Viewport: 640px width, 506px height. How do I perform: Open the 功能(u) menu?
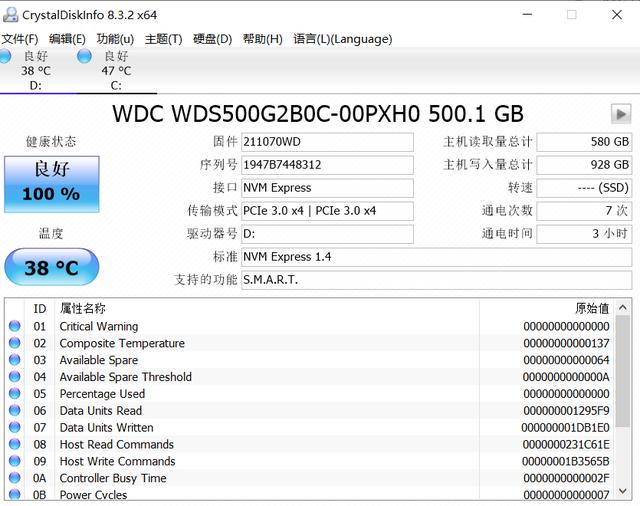pyautogui.click(x=115, y=39)
